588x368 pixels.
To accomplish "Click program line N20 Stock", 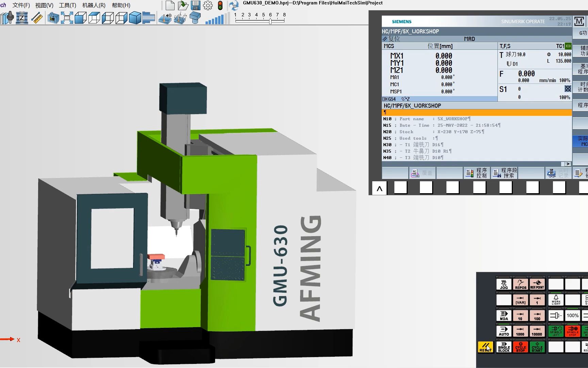I will point(476,132).
